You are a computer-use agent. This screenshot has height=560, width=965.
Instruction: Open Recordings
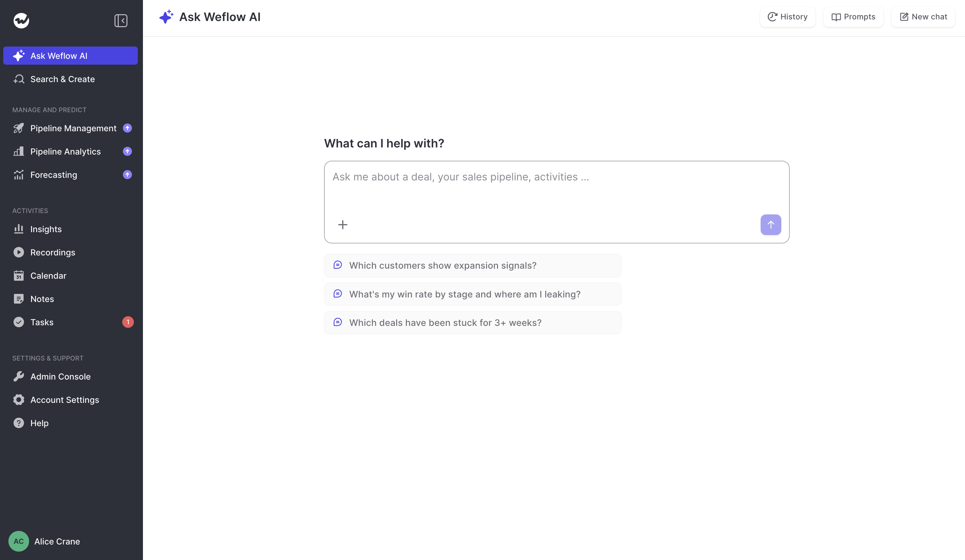coord(70,253)
